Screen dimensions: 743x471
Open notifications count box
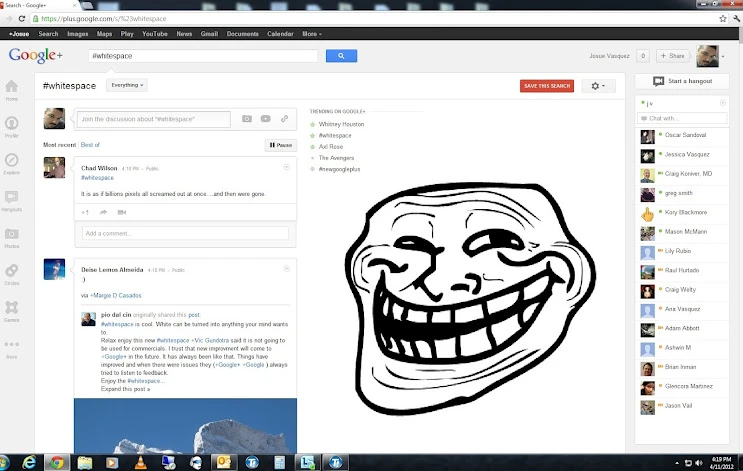click(643, 56)
